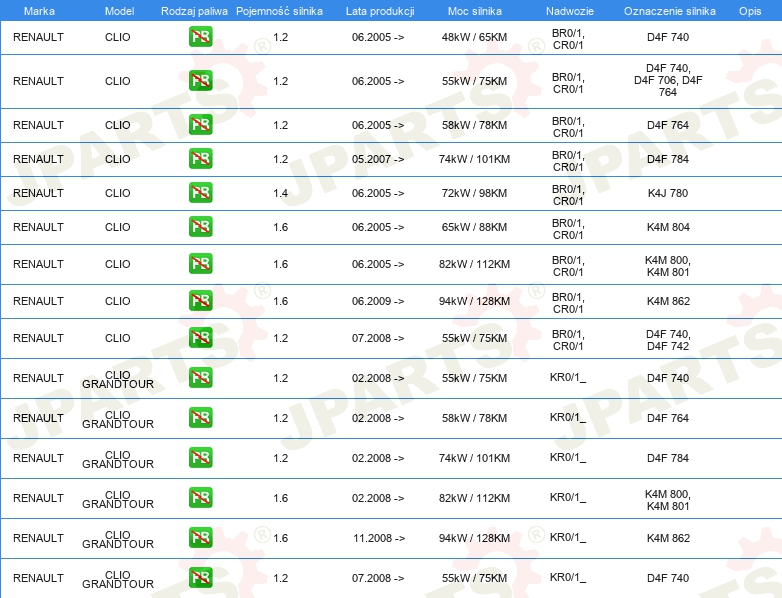Click the 11.2008 -> production date
This screenshot has width=782, height=598.
(379, 538)
